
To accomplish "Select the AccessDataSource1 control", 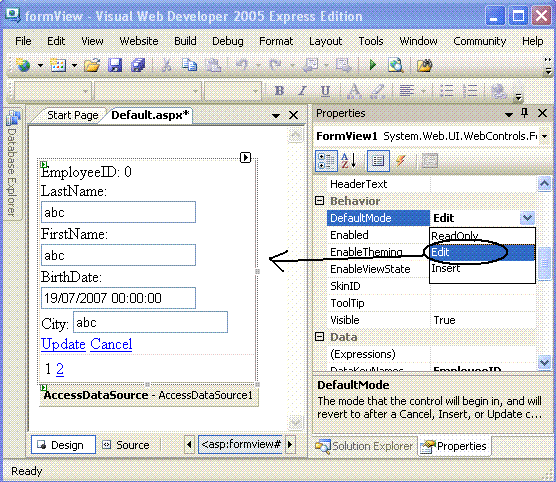I will (x=148, y=395).
